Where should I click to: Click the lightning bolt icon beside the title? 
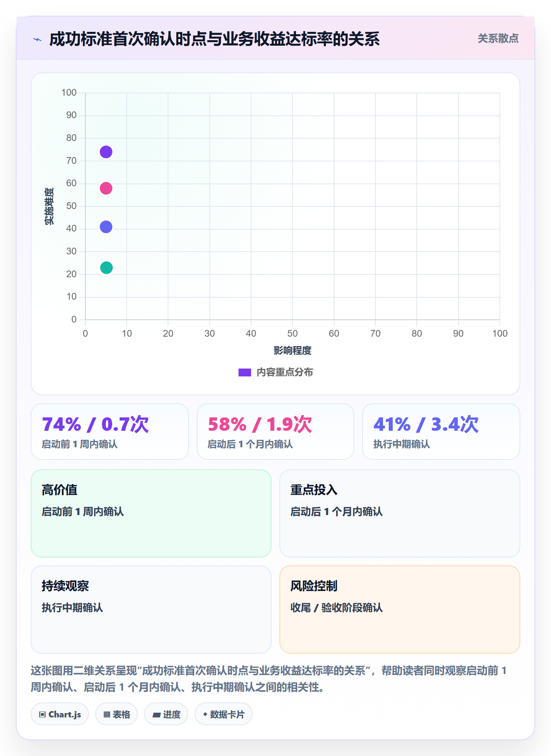coord(37,39)
